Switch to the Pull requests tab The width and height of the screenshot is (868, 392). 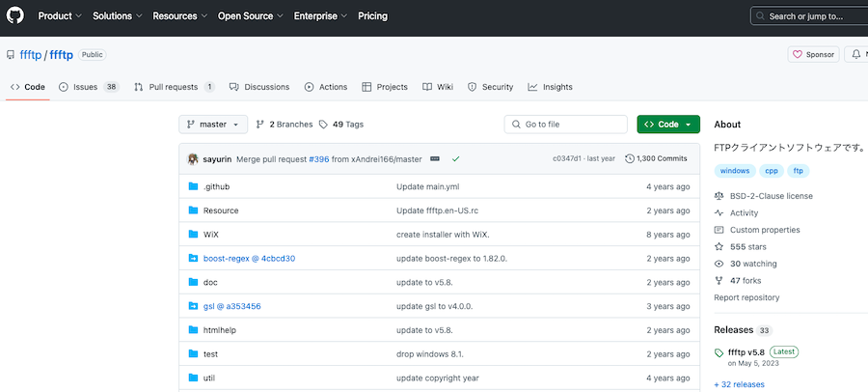point(175,87)
